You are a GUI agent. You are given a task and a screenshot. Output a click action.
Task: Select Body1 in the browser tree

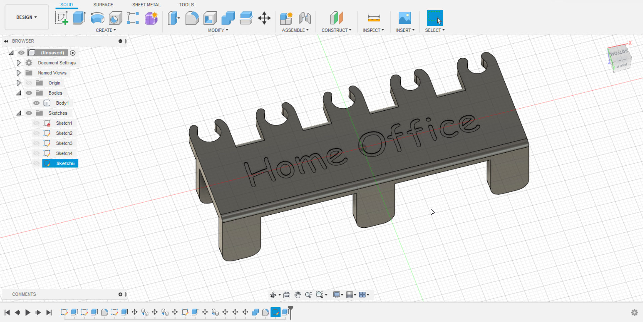62,103
